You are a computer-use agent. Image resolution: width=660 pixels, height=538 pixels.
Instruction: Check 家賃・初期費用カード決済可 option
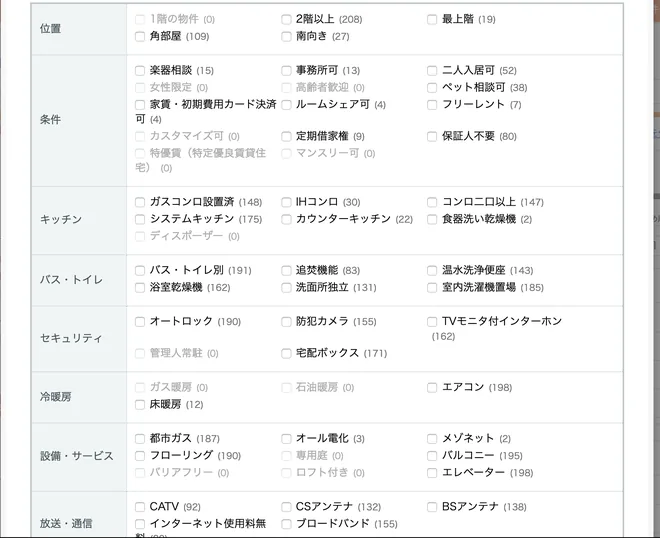(x=140, y=104)
